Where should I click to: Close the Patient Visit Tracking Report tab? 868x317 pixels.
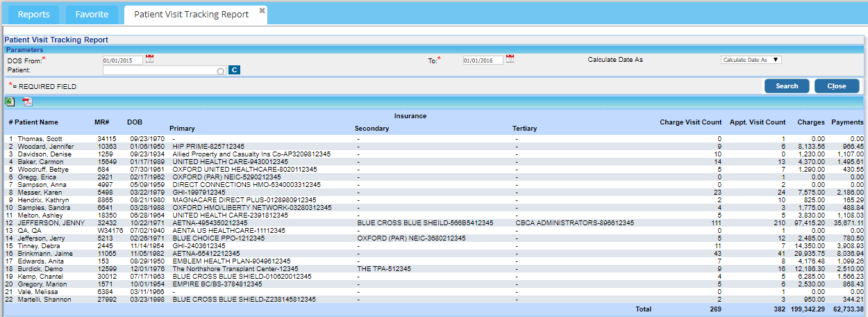coord(262,10)
